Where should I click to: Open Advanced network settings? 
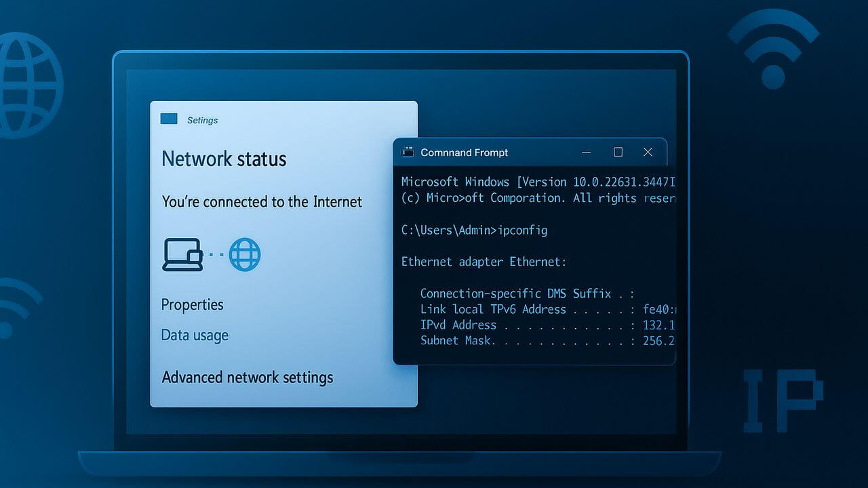248,378
